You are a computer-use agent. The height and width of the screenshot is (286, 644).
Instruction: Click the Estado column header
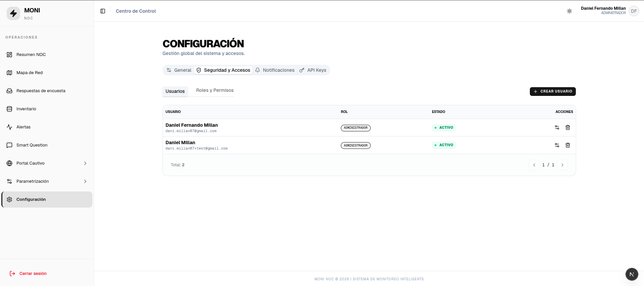tap(439, 112)
